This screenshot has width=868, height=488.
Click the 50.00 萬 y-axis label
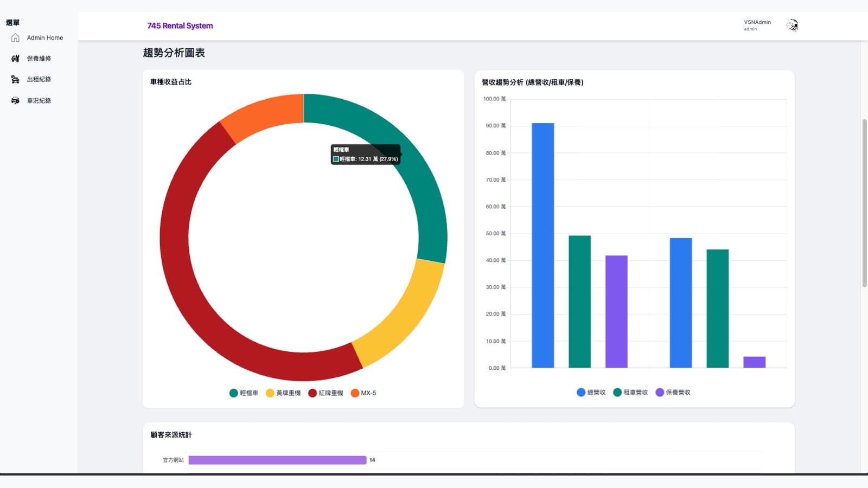coord(496,234)
